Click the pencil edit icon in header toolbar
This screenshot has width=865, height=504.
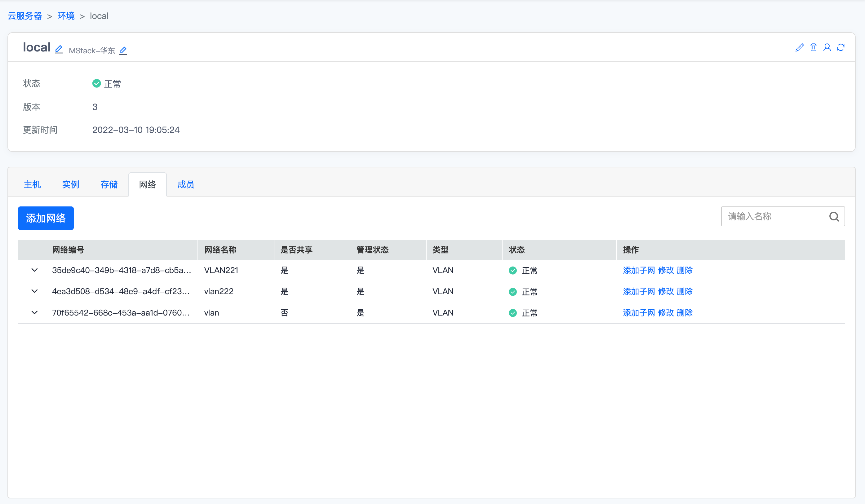click(800, 47)
